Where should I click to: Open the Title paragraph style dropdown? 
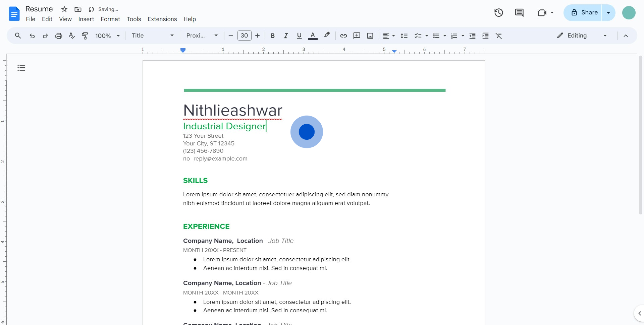[153, 36]
